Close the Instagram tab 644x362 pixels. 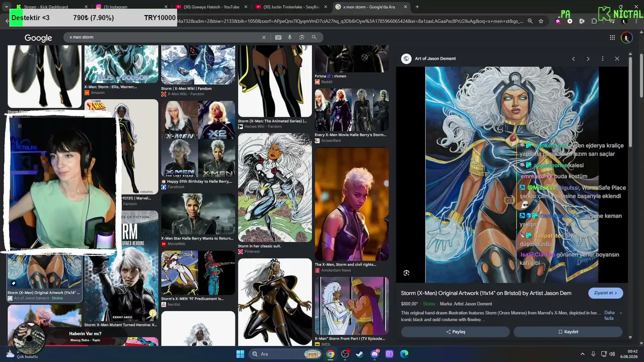pos(166,7)
